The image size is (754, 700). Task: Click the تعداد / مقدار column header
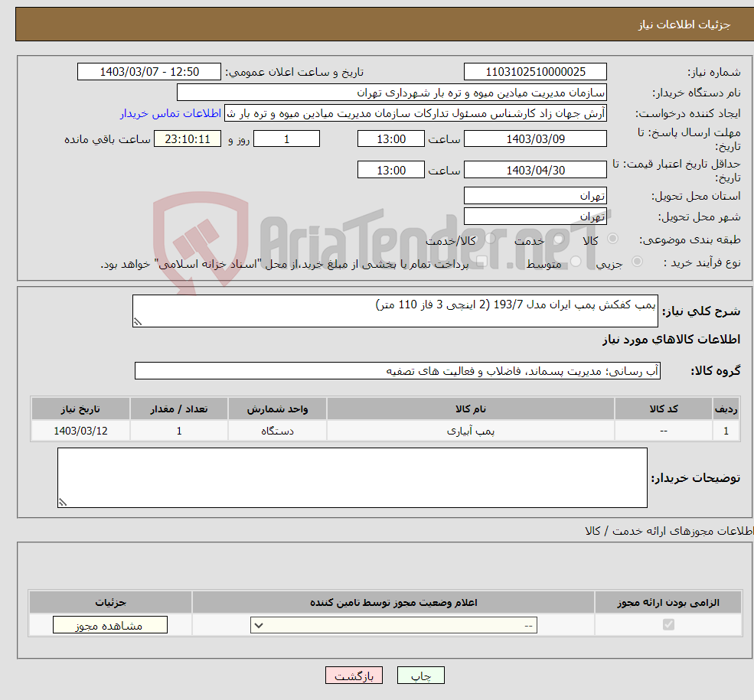(x=179, y=409)
